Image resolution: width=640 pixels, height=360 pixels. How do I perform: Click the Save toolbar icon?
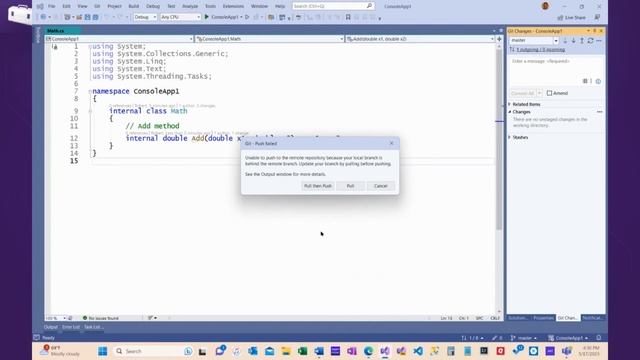click(x=87, y=17)
